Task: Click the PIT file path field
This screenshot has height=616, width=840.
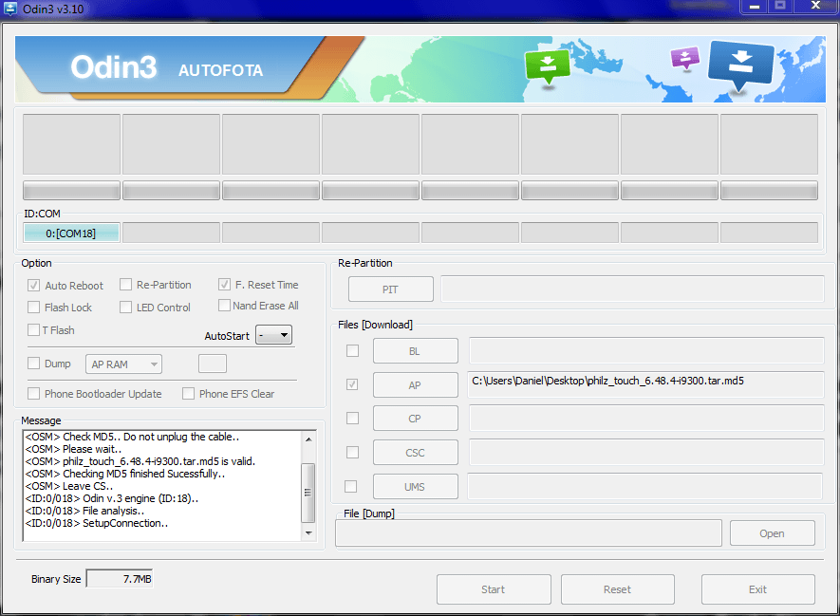Action: (632, 289)
